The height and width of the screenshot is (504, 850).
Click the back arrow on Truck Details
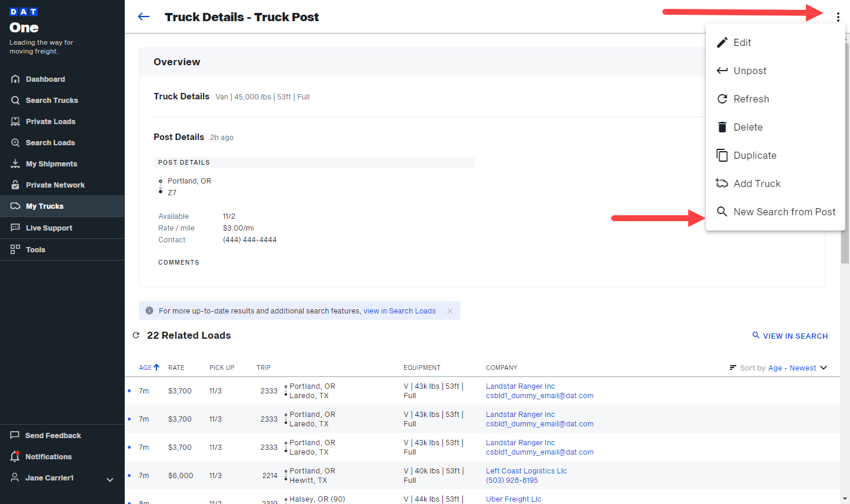coord(144,16)
